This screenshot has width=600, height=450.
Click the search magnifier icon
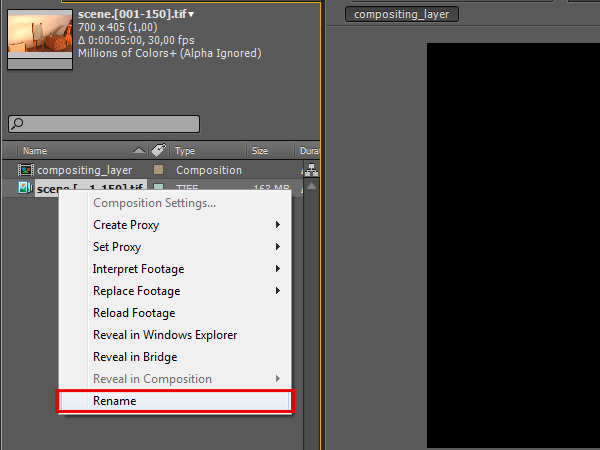click(x=17, y=125)
